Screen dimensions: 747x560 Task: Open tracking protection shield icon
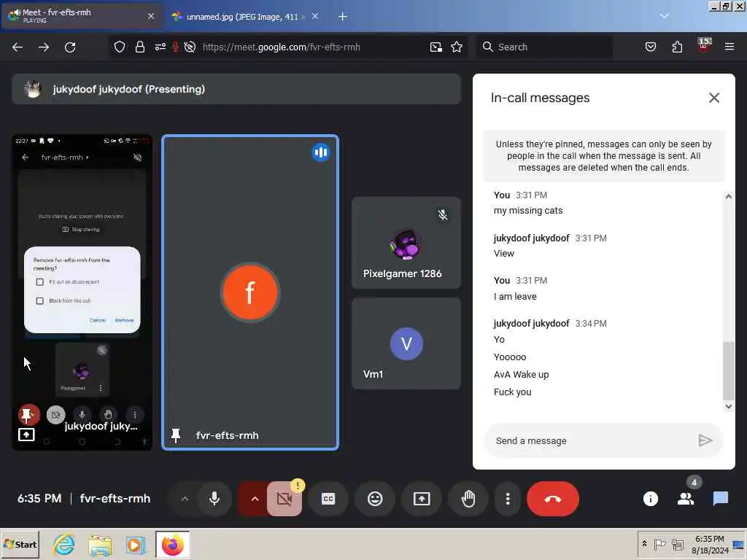coord(120,47)
